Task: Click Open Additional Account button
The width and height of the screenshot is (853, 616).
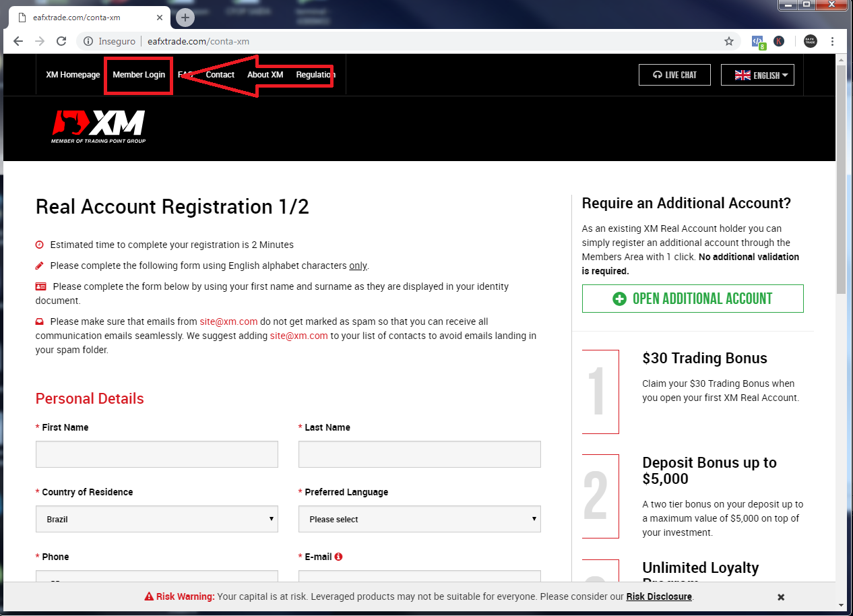Action: pyautogui.click(x=693, y=299)
